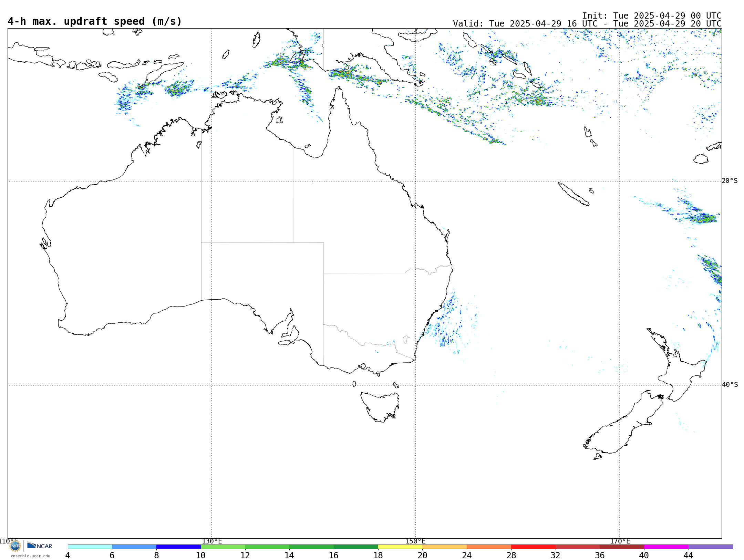Viewport: 744px width, 560px height.
Task: Pick the dark green 16–18 m/s swatch
Action: (x=356, y=547)
